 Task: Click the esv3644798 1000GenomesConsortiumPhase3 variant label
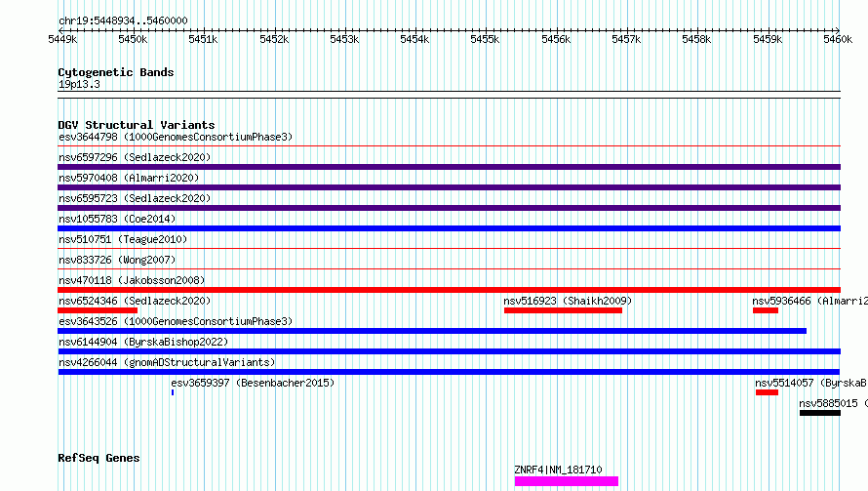pos(176,137)
